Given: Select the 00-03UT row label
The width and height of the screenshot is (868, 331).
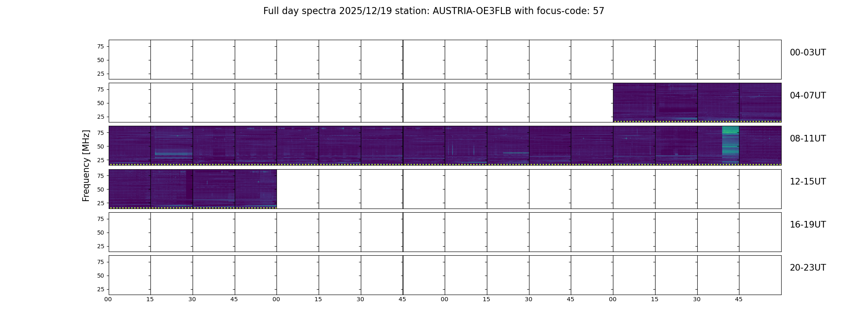Looking at the screenshot, I should 808,53.
